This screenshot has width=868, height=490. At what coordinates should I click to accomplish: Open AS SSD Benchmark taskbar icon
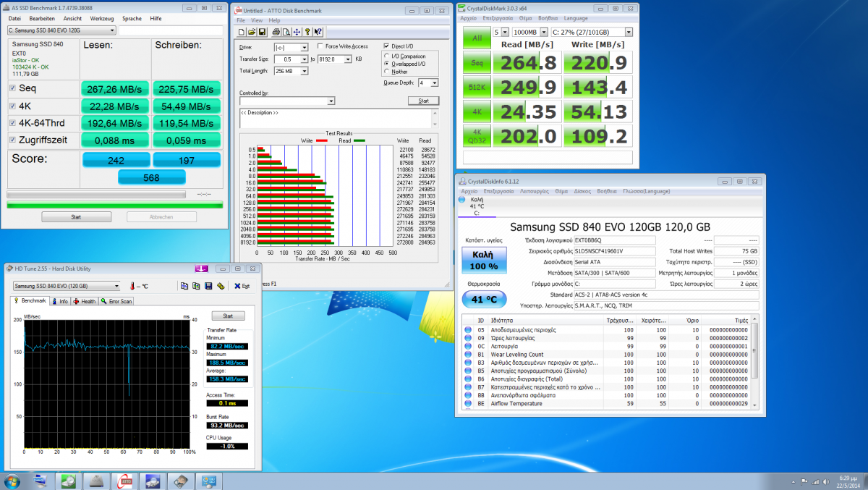tap(96, 481)
